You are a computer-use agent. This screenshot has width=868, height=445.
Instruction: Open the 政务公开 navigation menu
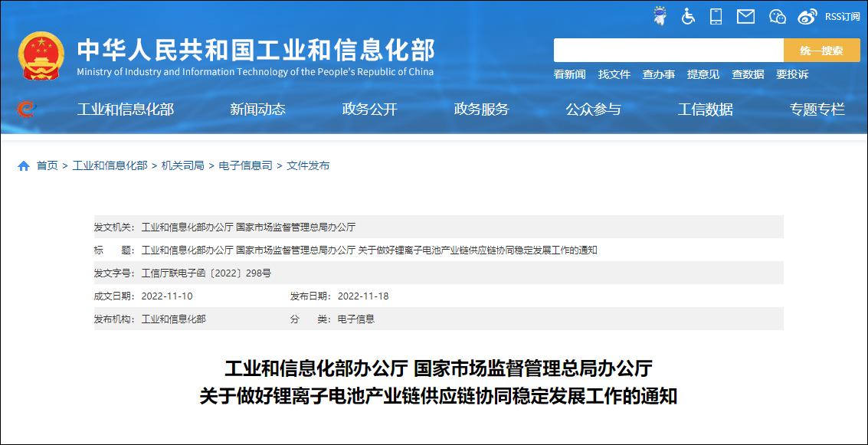tap(370, 110)
